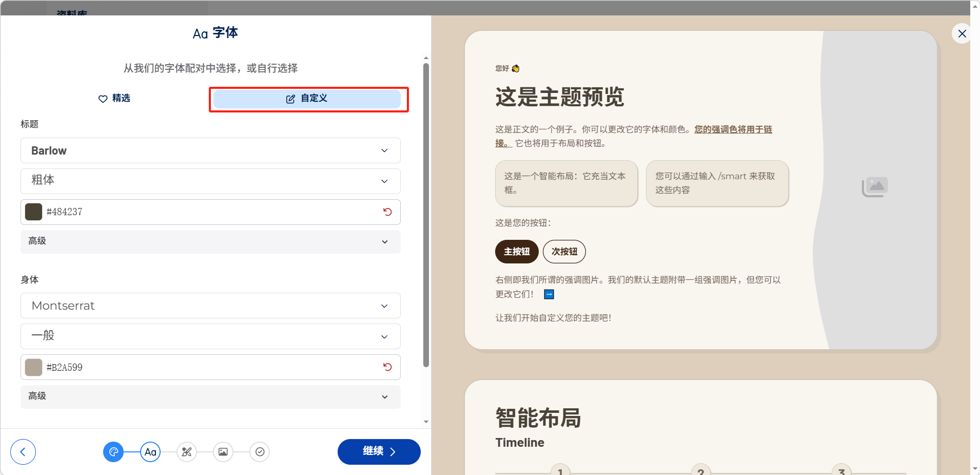Click the color palette step icon
The image size is (980, 475).
pos(113,452)
